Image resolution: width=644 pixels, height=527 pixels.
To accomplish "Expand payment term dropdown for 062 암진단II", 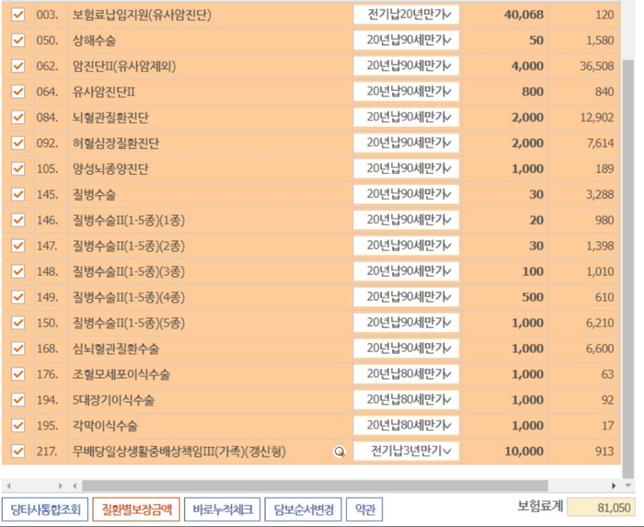I will [405, 66].
